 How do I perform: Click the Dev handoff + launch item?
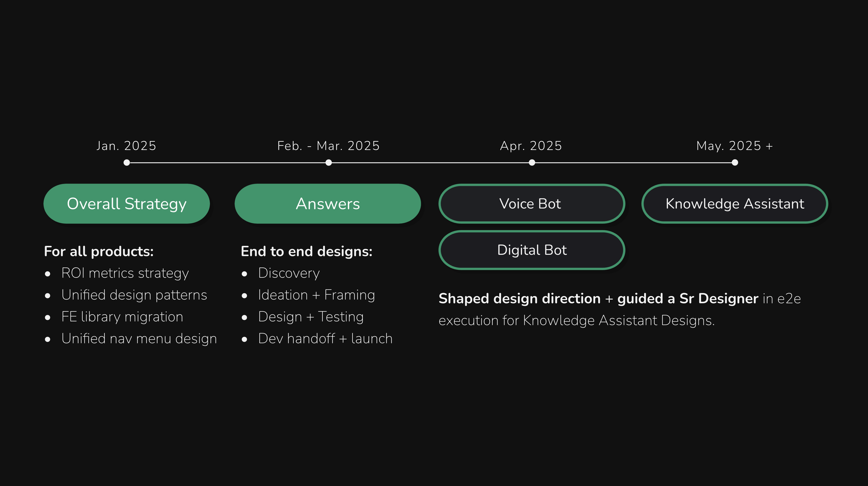[325, 339]
